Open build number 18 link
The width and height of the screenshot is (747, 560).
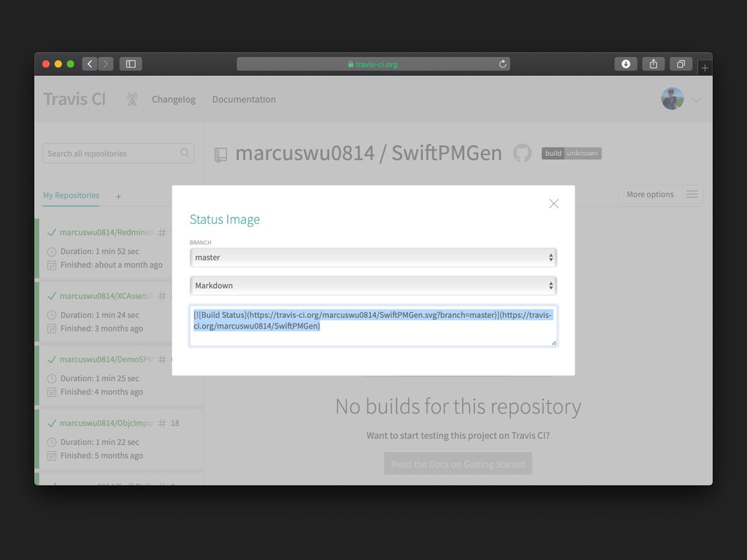tap(175, 424)
